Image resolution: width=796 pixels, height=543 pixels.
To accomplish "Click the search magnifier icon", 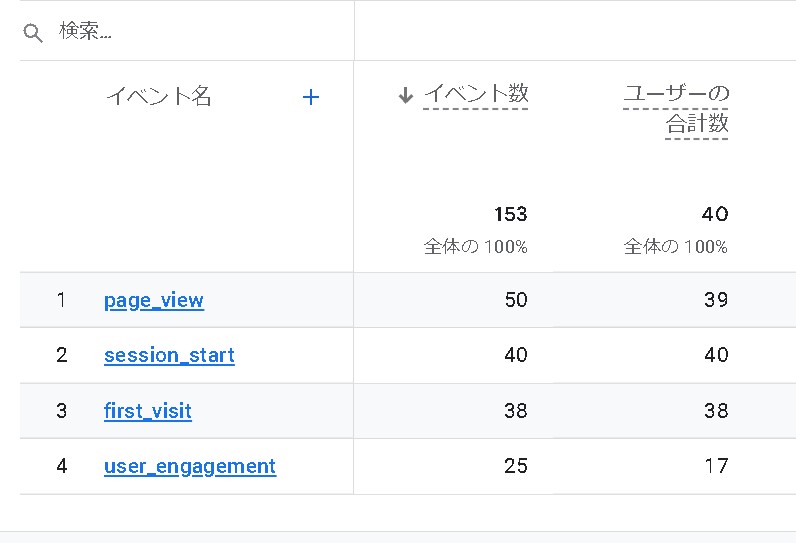I will (x=33, y=33).
